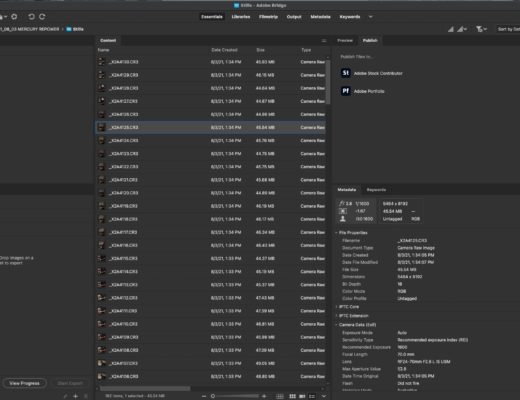The image size is (520, 400).
Task: Collapse the Camera Data (Exif) section
Action: point(336,325)
